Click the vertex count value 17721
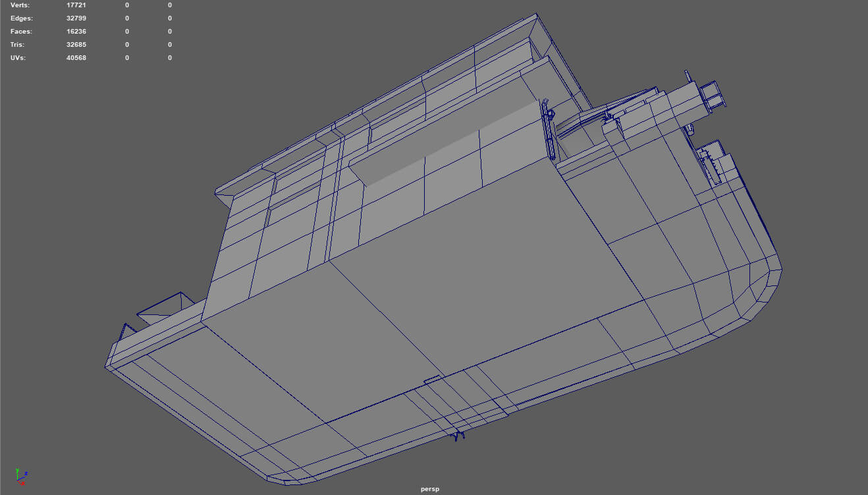868x495 pixels. [76, 5]
